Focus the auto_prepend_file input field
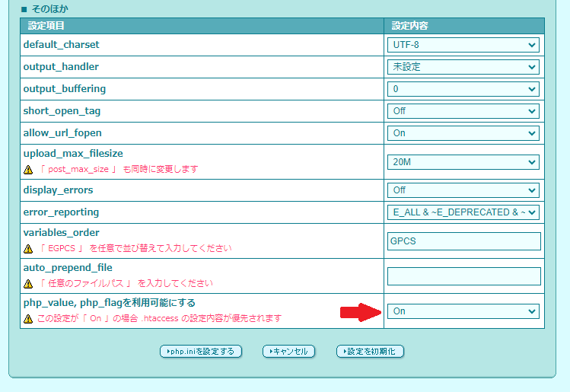Viewport: 570px width, 392px height. [463, 276]
